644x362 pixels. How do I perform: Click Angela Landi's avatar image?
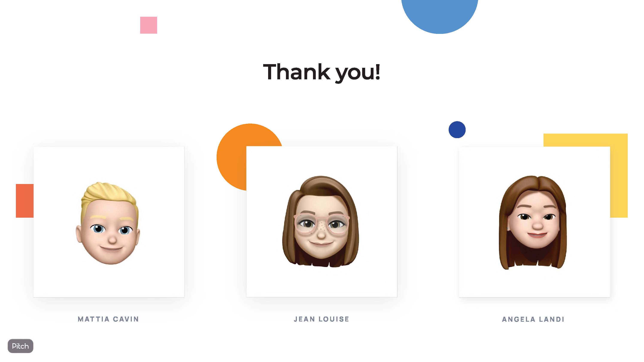coord(533,222)
